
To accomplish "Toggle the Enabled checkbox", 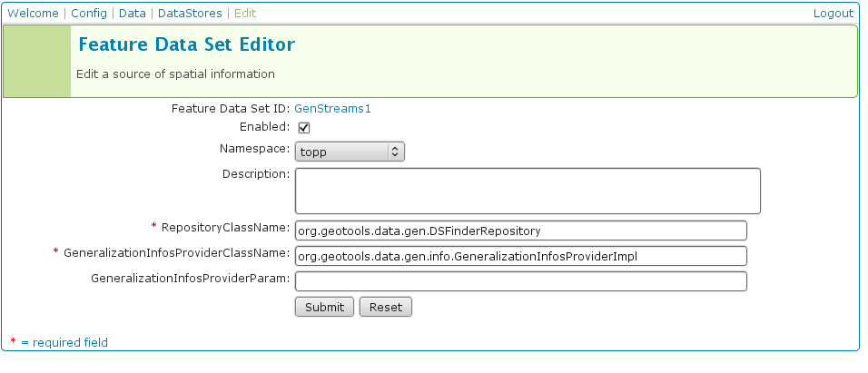I will point(304,128).
